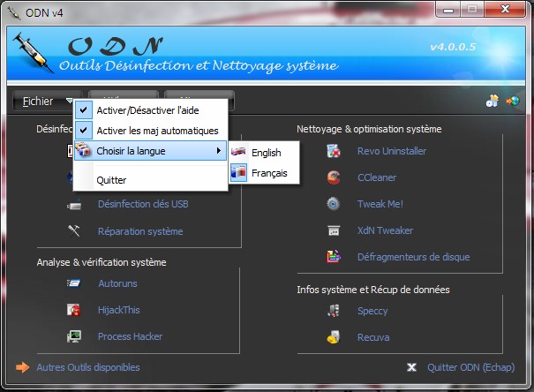Image resolution: width=534 pixels, height=392 pixels.
Task: Select Quitter from the Fichier menu
Action: (111, 180)
